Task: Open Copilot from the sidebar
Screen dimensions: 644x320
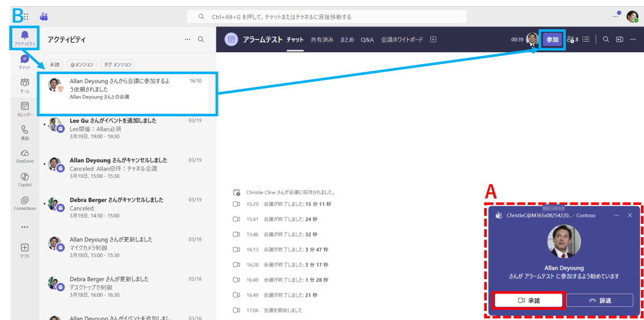Action: pos(25,179)
